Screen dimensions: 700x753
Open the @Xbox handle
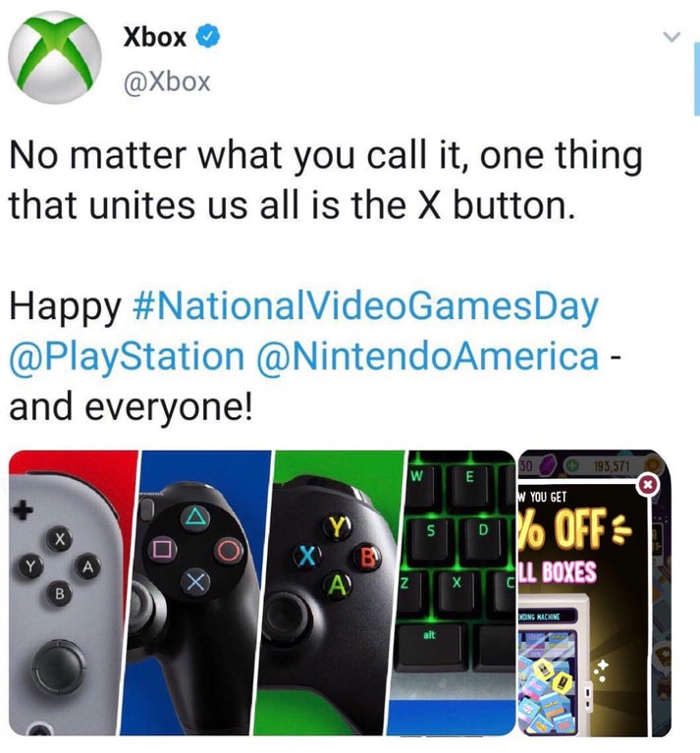[x=167, y=81]
